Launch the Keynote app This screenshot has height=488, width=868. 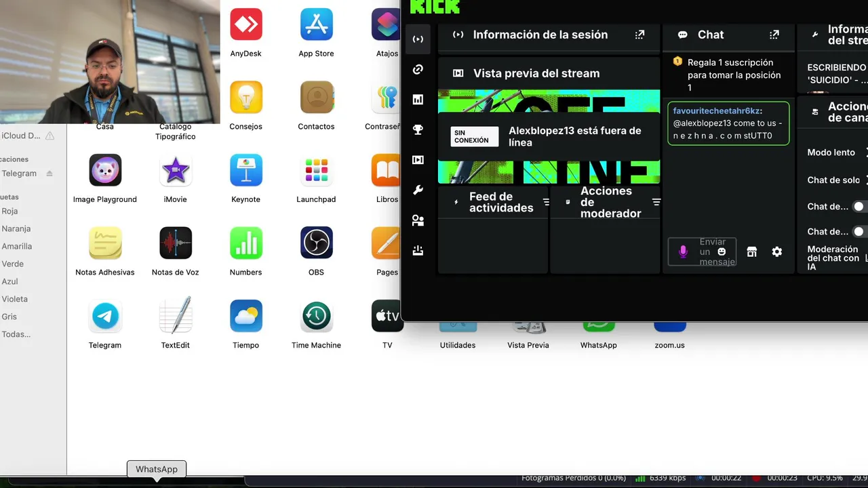pyautogui.click(x=245, y=170)
